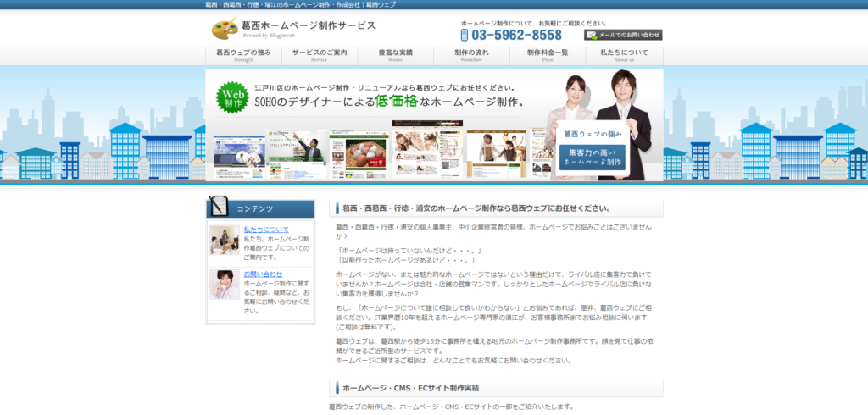Go to サービスのご案内 Service menu
This screenshot has width=868, height=415.
tap(320, 55)
